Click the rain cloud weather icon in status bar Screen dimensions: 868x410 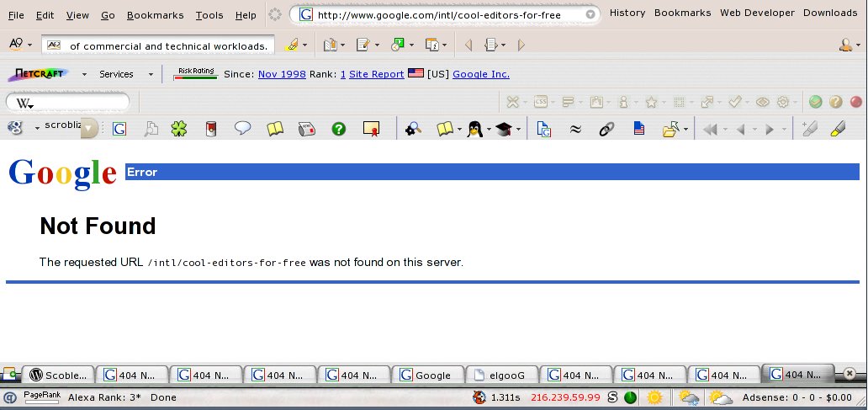(x=689, y=397)
